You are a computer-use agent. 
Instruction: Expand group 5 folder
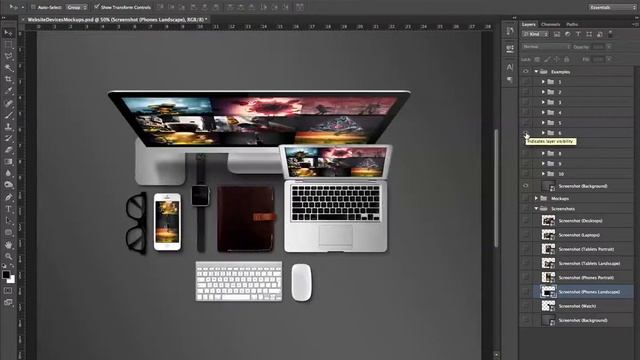coord(543,123)
